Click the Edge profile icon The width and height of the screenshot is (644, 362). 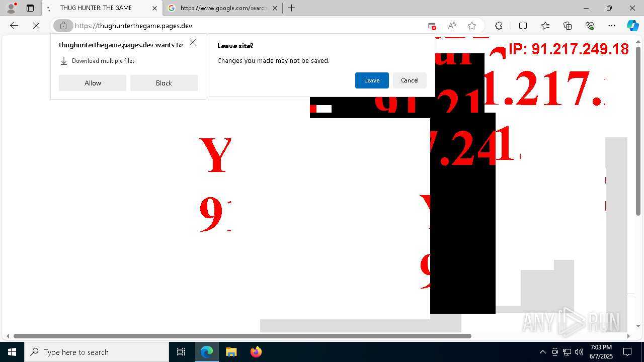tap(11, 8)
